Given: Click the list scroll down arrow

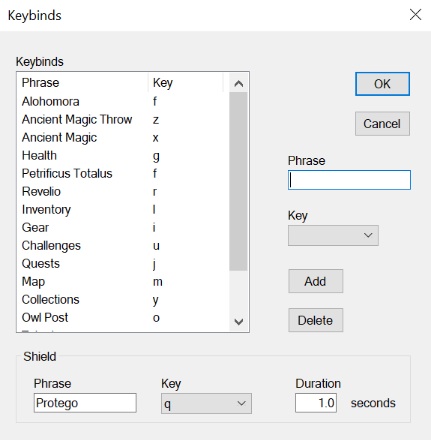Looking at the screenshot, I should [238, 322].
